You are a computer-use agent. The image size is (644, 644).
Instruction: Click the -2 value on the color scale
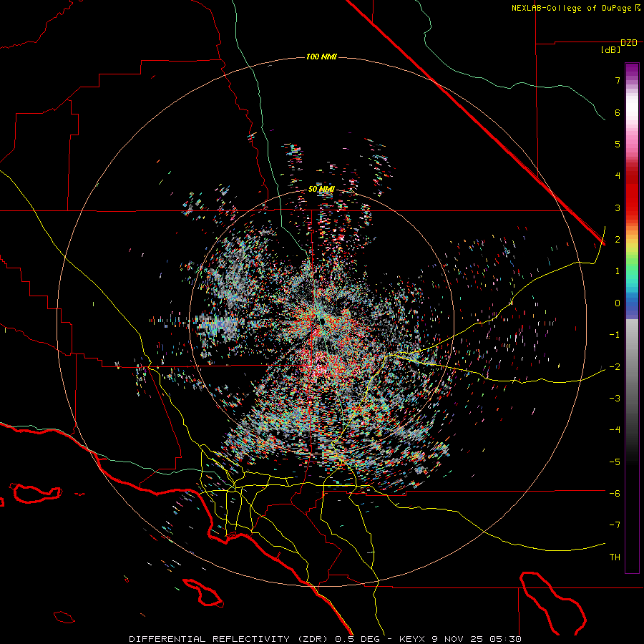pos(615,366)
